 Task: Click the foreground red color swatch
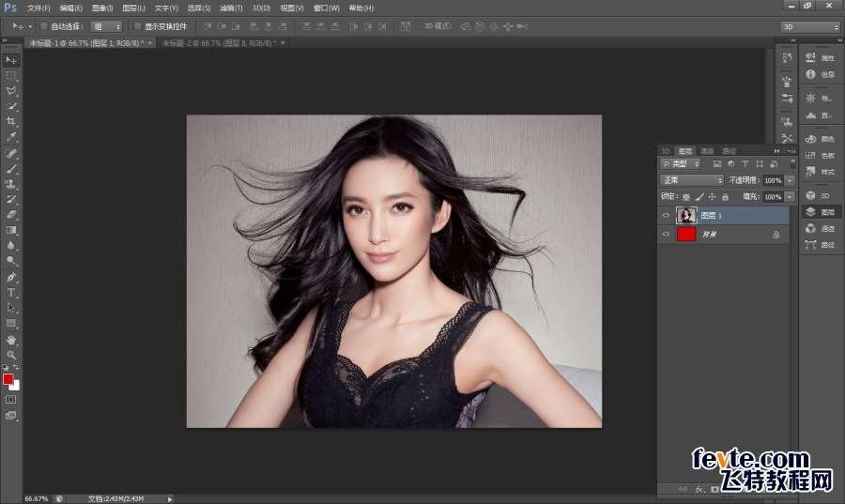coord(7,379)
